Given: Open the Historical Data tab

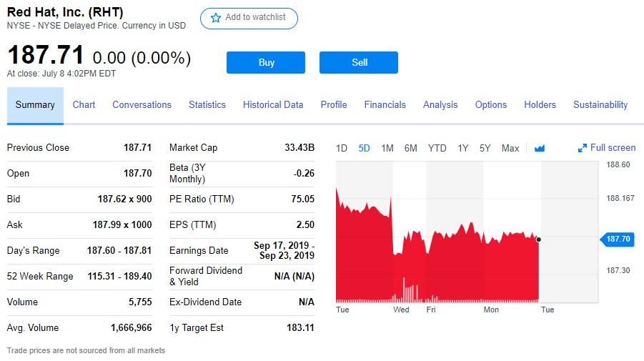Looking at the screenshot, I should click(x=273, y=105).
